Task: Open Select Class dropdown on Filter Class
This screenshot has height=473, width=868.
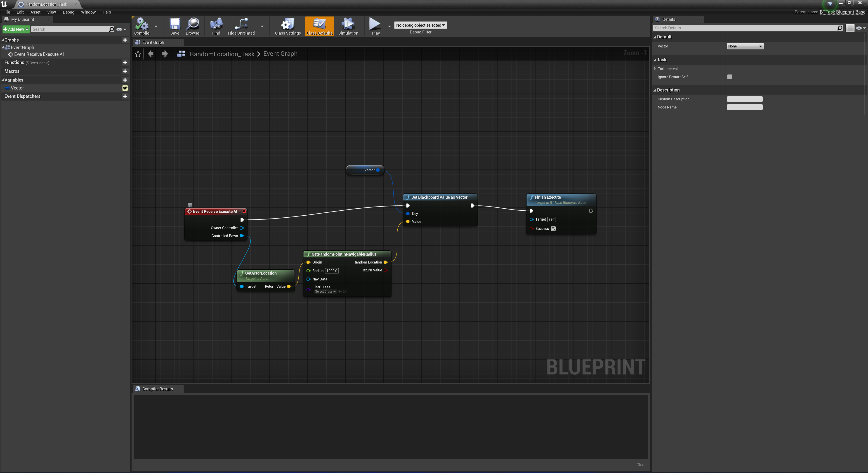Action: (x=325, y=292)
